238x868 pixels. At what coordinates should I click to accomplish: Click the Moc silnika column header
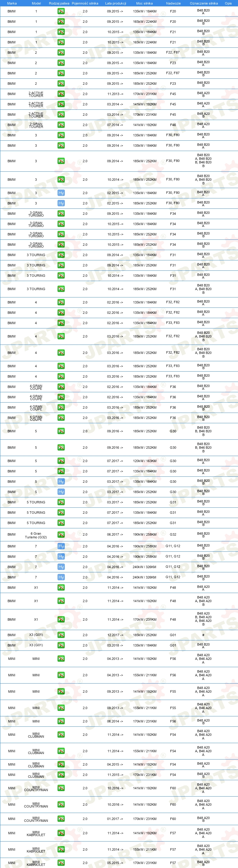click(x=145, y=3)
